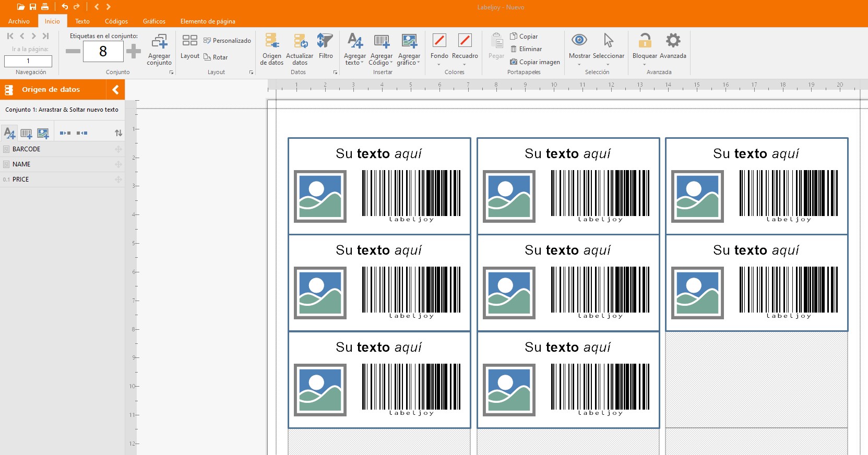Screen dimensions: 868x455
Task: Click Eliminar in Portapapeles group
Action: pyautogui.click(x=526, y=49)
